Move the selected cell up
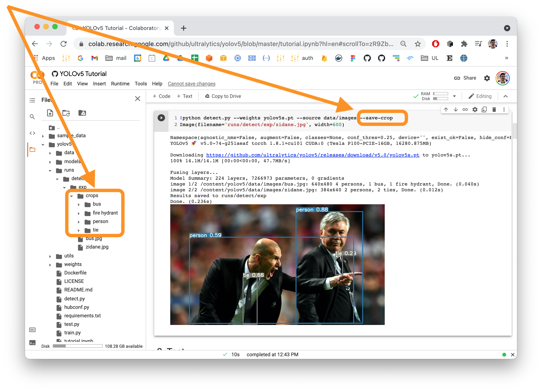542x392 pixels. 446,110
